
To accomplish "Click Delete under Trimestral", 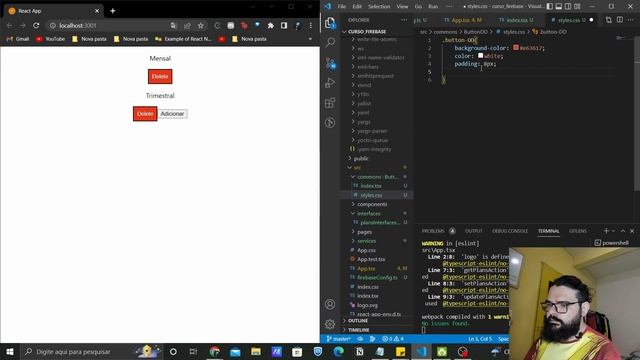I will tap(145, 114).
